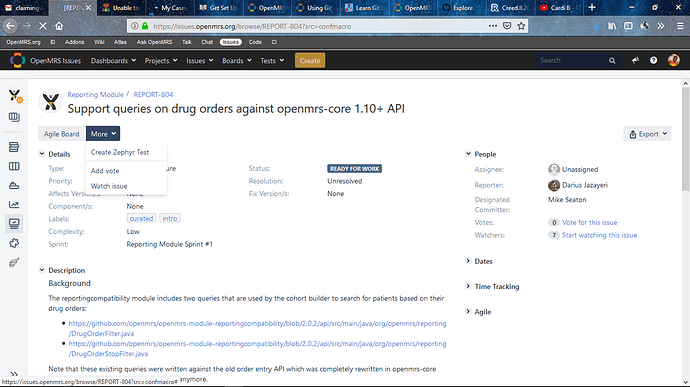
Task: Open the Reporting Module project sidebar icon
Action: 15,95
